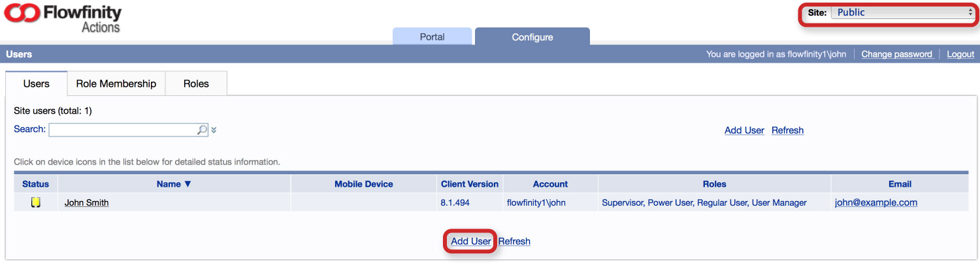Sort by the Name column header

point(174,184)
